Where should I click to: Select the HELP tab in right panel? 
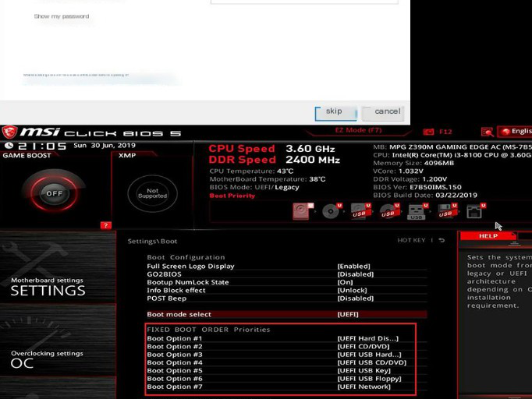point(488,236)
